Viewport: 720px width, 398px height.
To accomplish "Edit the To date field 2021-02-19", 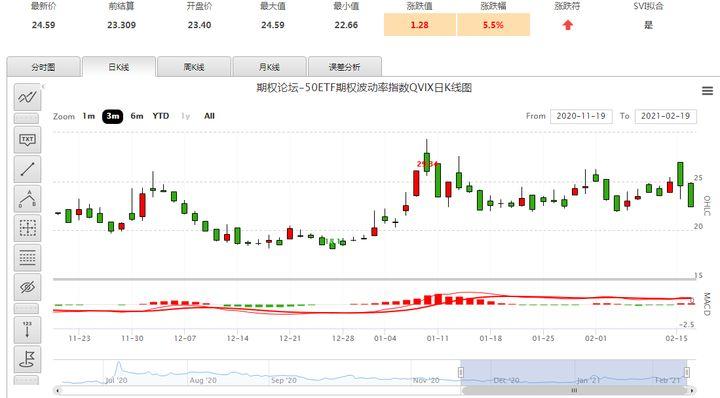I will (665, 116).
